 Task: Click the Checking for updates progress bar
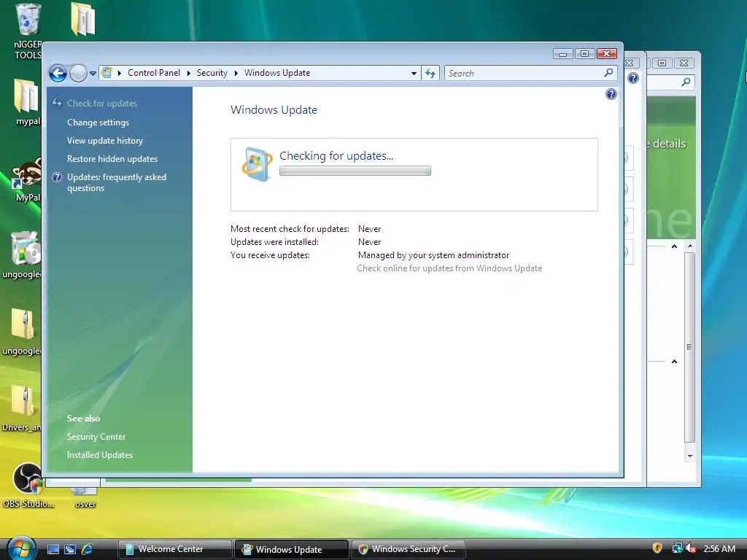click(x=355, y=171)
